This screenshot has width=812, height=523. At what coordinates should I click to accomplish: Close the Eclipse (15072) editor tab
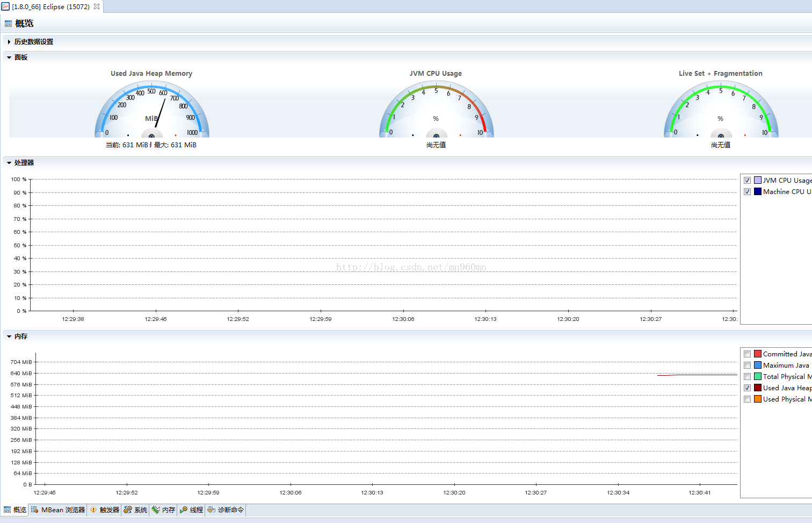[x=97, y=6]
